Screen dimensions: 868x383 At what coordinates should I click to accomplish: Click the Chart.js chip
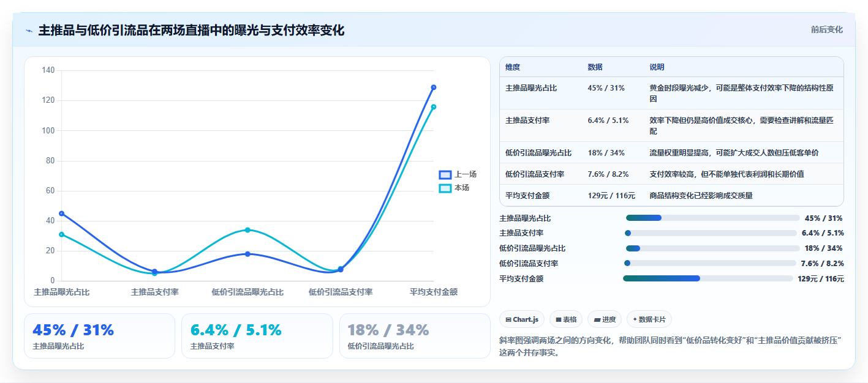point(522,319)
